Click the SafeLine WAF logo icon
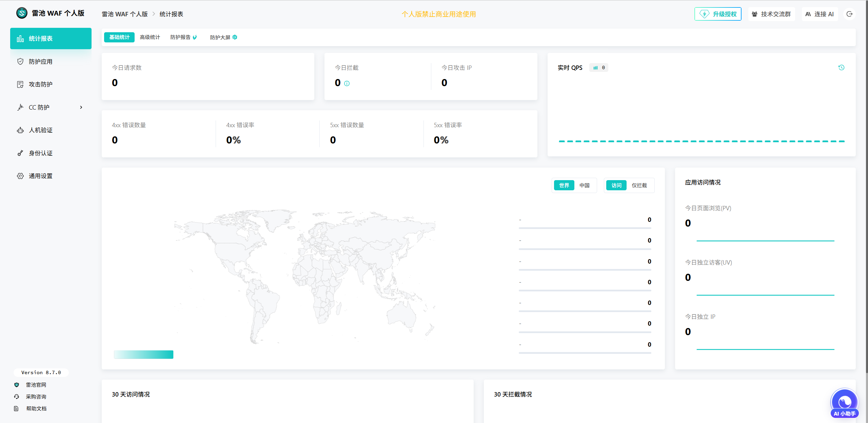Viewport: 868px width, 423px height. [22, 13]
